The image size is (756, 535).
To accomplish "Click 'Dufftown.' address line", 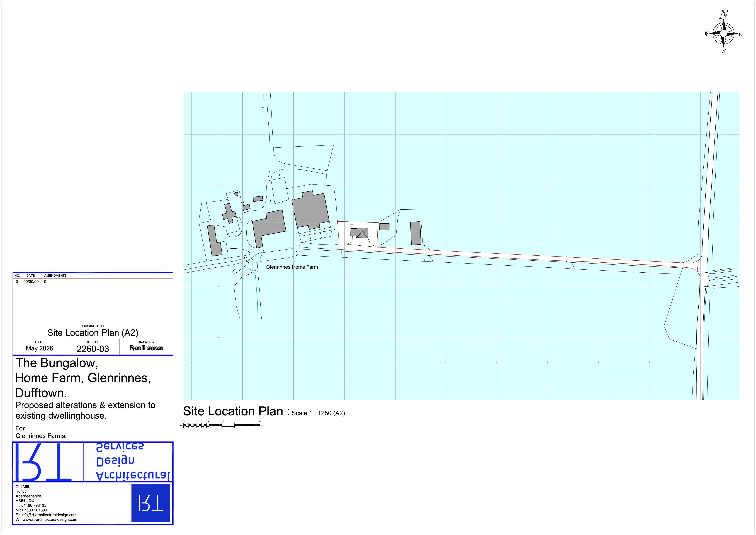I will coord(41,393).
